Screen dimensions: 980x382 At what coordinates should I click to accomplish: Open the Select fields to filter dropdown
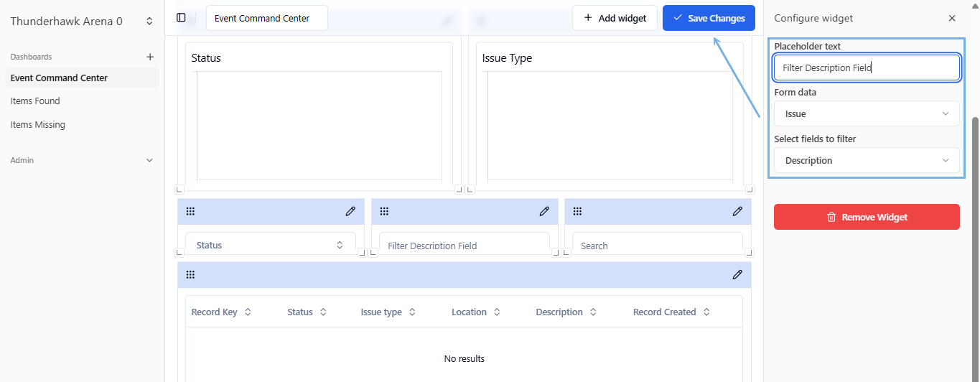pyautogui.click(x=867, y=160)
